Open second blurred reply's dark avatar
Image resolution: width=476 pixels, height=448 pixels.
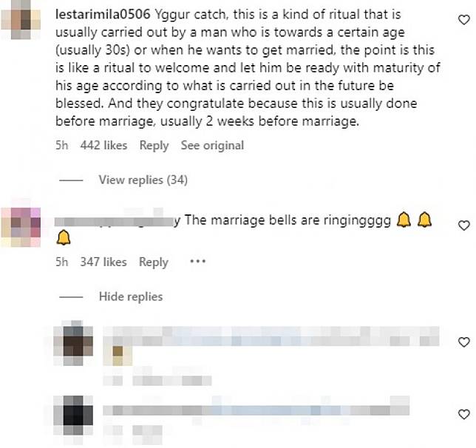tap(73, 415)
